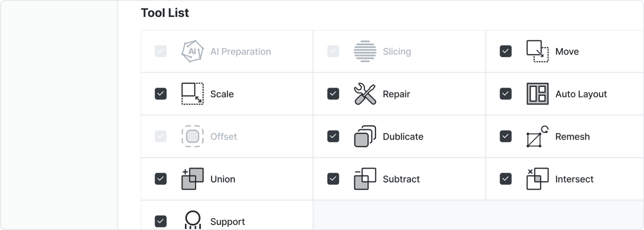644x230 pixels.
Task: Click the Remesh tool icon
Action: 537,136
